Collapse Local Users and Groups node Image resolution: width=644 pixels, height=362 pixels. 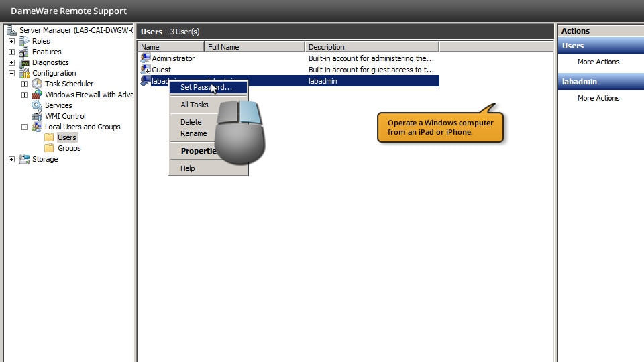click(24, 127)
